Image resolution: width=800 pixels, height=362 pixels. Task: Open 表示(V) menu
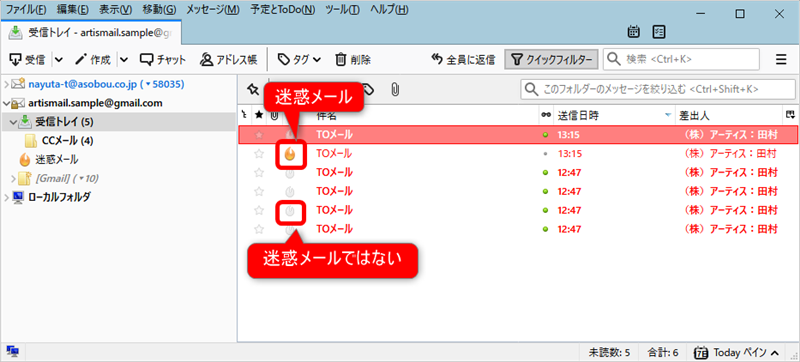tap(115, 9)
